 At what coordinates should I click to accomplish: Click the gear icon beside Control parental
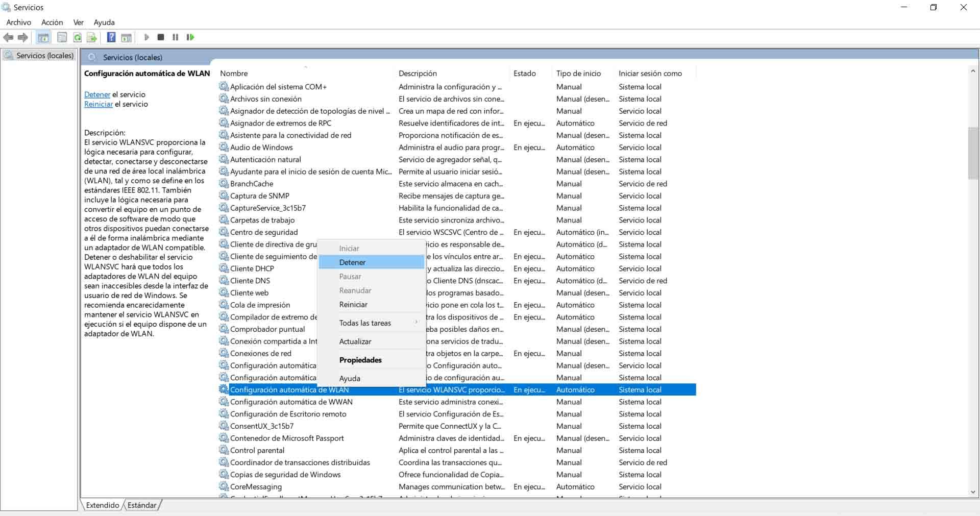point(224,450)
